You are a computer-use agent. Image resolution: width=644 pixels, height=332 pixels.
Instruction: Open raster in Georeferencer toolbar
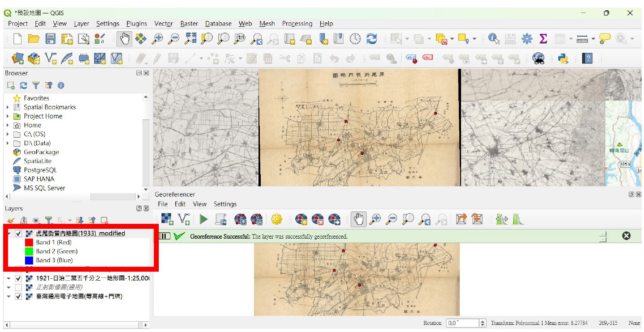coord(167,219)
